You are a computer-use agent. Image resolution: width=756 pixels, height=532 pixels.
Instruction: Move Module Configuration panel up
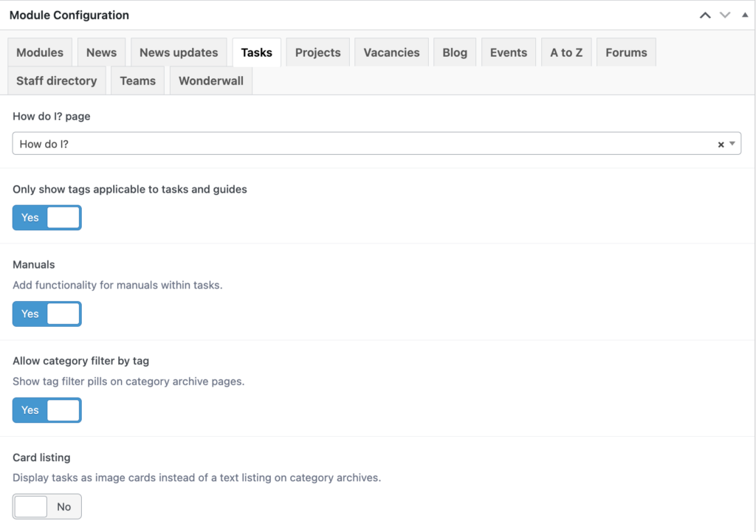coord(705,15)
